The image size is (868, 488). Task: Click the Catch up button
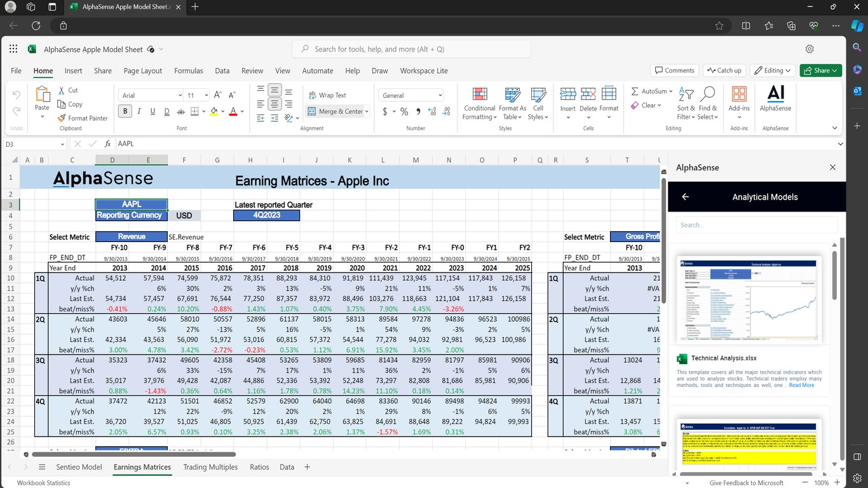click(x=724, y=71)
